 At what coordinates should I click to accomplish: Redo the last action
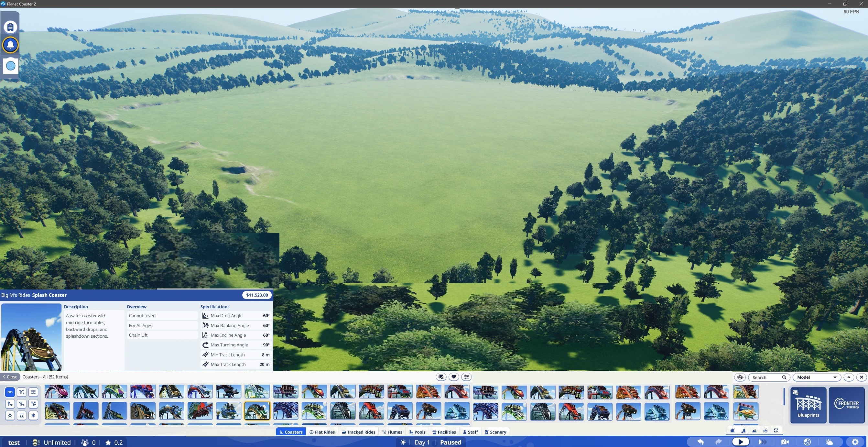(718, 442)
